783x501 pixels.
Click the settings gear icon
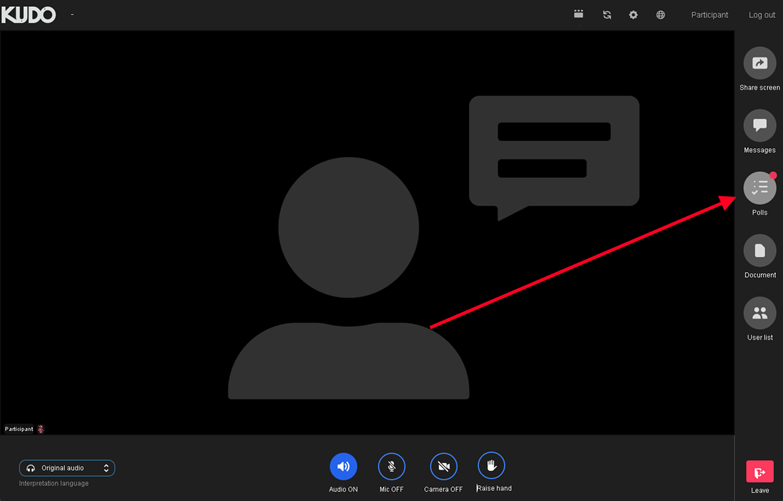[633, 15]
